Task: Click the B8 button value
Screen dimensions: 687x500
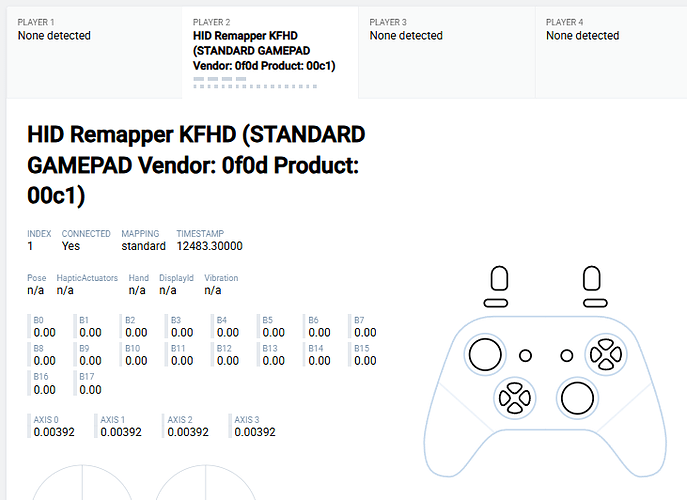Action: (45, 361)
